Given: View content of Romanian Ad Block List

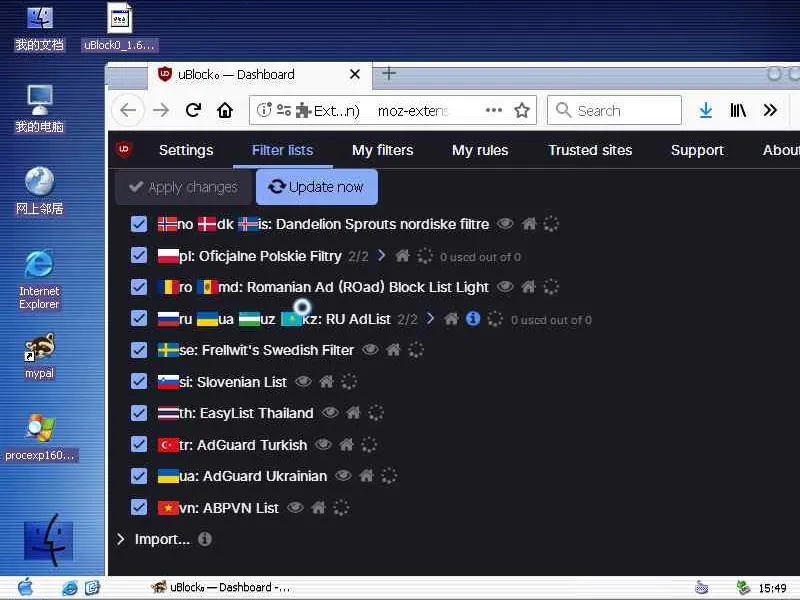Looking at the screenshot, I should point(505,287).
